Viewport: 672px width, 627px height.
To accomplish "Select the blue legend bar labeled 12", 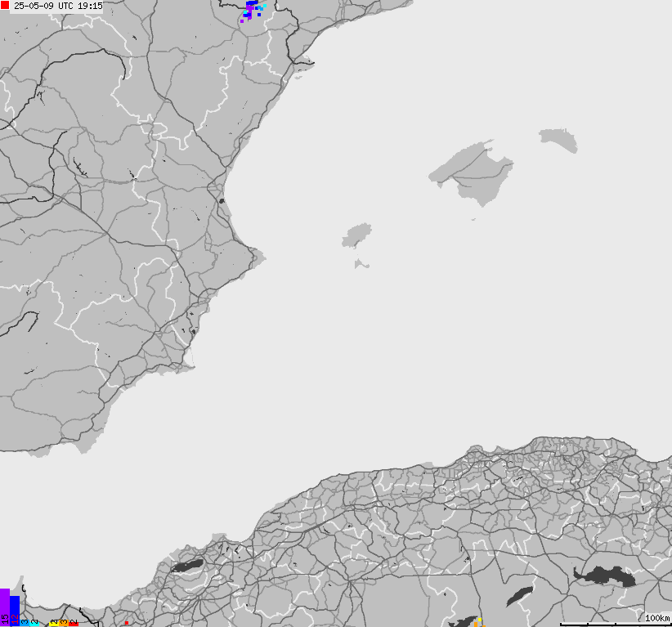I will point(15,611).
